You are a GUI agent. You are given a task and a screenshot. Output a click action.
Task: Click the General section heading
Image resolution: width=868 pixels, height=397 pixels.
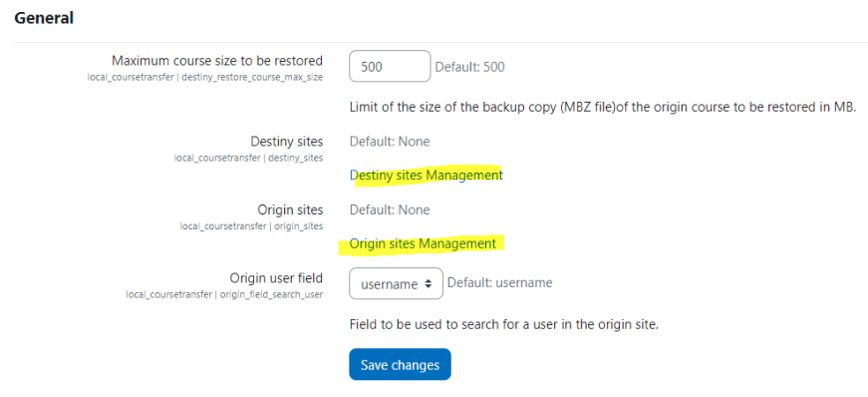(x=44, y=18)
